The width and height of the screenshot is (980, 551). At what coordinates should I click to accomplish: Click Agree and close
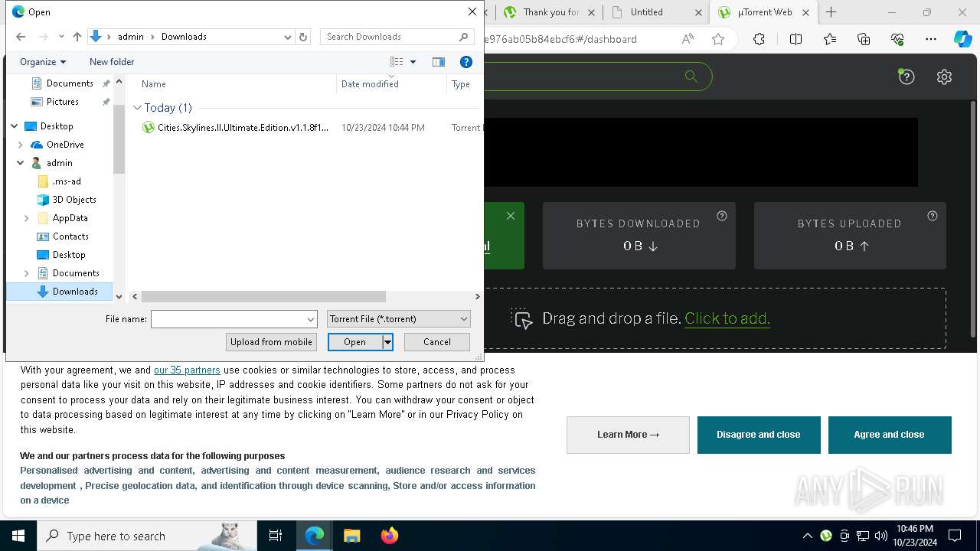click(890, 435)
